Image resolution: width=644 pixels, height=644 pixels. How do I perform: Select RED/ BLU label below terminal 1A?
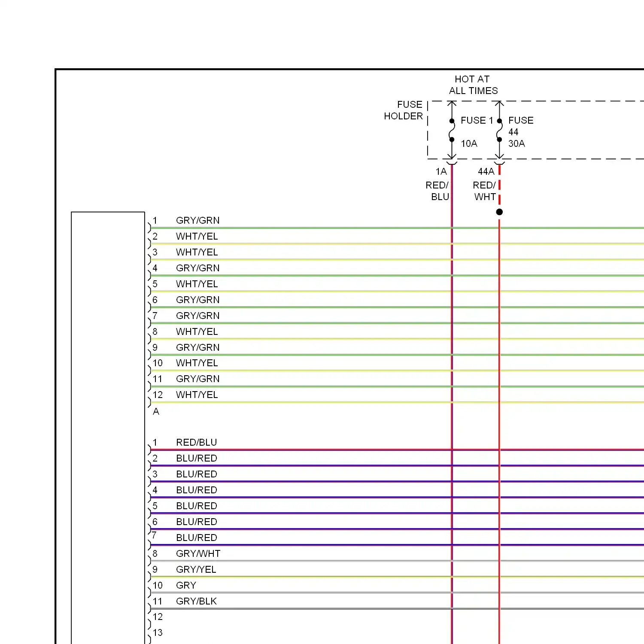coord(437,191)
